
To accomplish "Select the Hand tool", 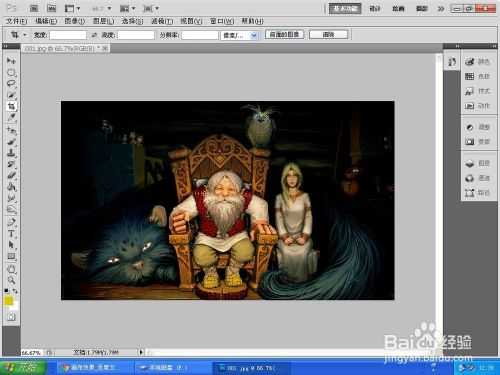I will tap(11, 269).
